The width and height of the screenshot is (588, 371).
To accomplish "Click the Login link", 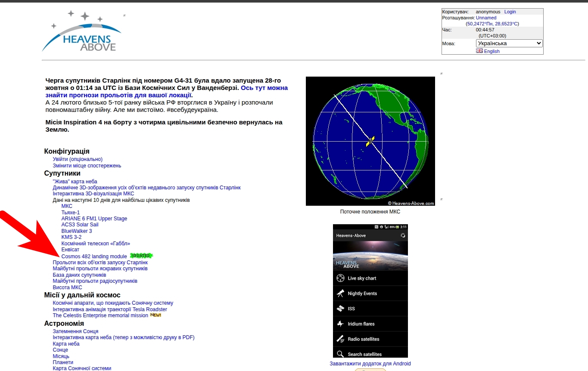I will click(510, 12).
